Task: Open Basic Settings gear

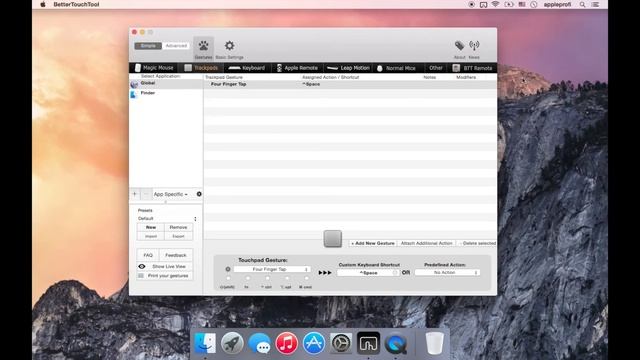Action: (x=229, y=49)
